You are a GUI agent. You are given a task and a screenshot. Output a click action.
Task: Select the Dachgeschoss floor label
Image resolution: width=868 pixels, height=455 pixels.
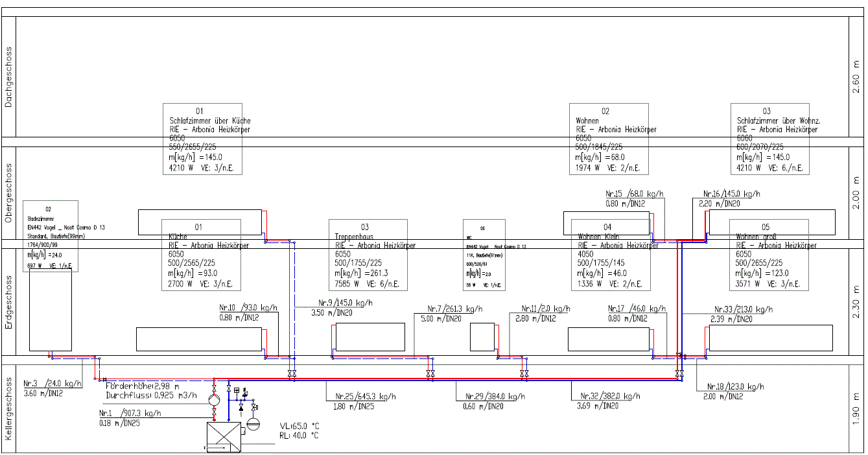point(8,76)
